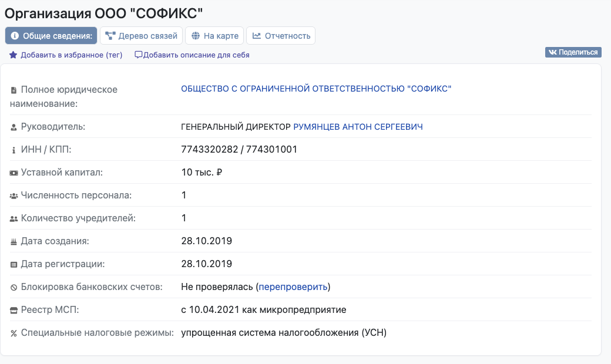Screen dimensions: 611x364
Task: Click the ГЕНЕРАЛЬНЫЙ ДИРЕКТОР position text
Action: (236, 127)
